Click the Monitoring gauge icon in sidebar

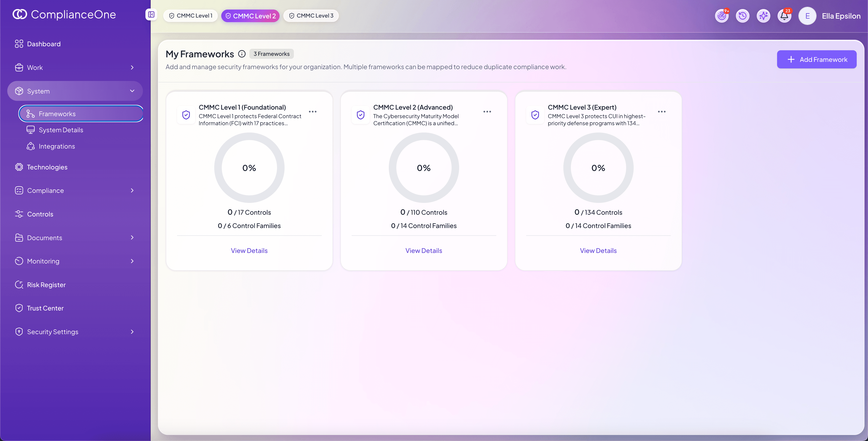(x=19, y=261)
